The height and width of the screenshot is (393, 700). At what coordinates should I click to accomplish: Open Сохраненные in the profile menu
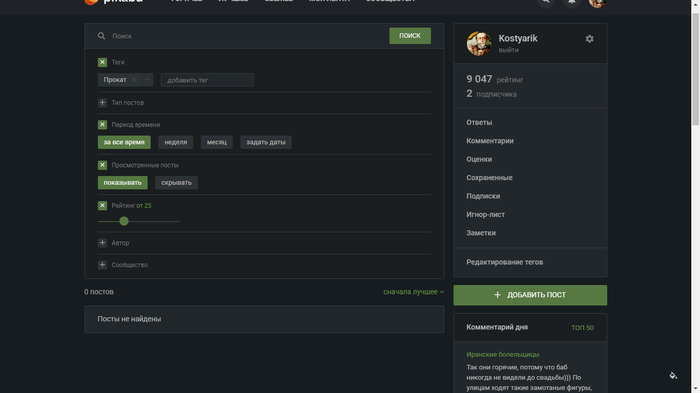click(489, 178)
